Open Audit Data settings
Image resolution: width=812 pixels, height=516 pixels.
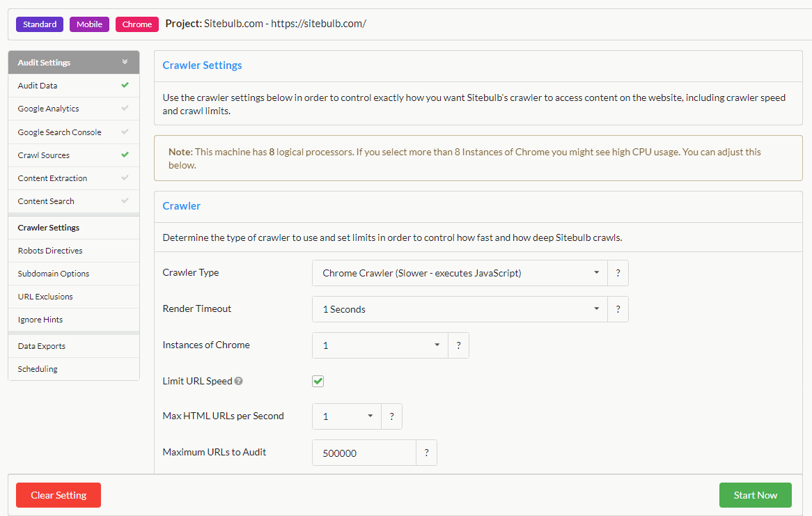coord(74,86)
